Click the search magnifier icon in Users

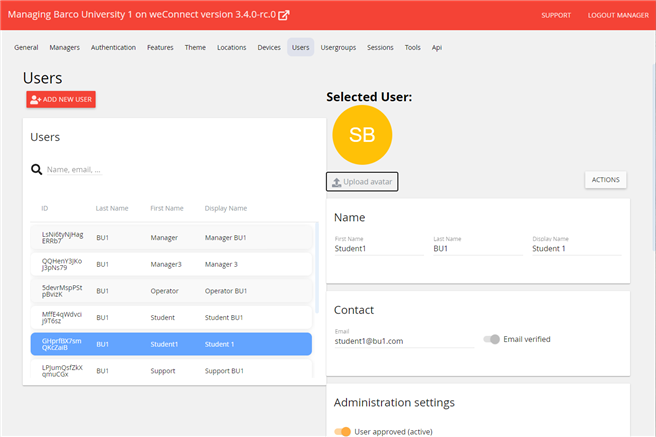(36, 170)
